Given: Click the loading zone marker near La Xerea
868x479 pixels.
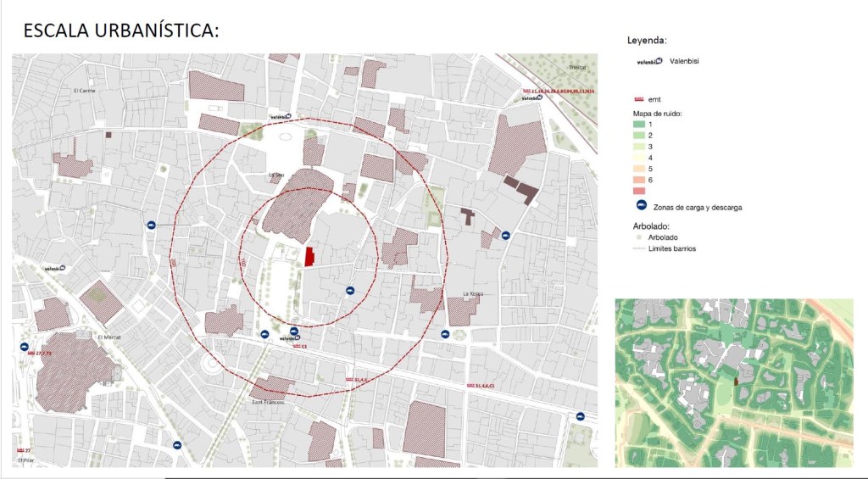Looking at the screenshot, I should tap(505, 236).
